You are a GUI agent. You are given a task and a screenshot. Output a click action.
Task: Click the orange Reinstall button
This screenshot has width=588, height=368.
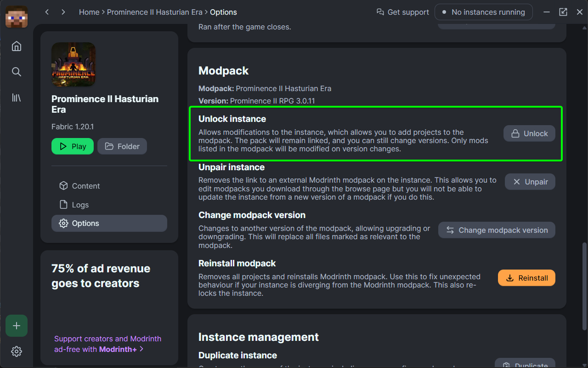[526, 278]
